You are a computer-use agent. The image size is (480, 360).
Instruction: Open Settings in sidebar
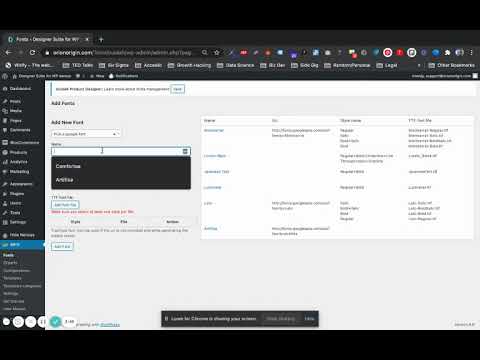point(17,222)
